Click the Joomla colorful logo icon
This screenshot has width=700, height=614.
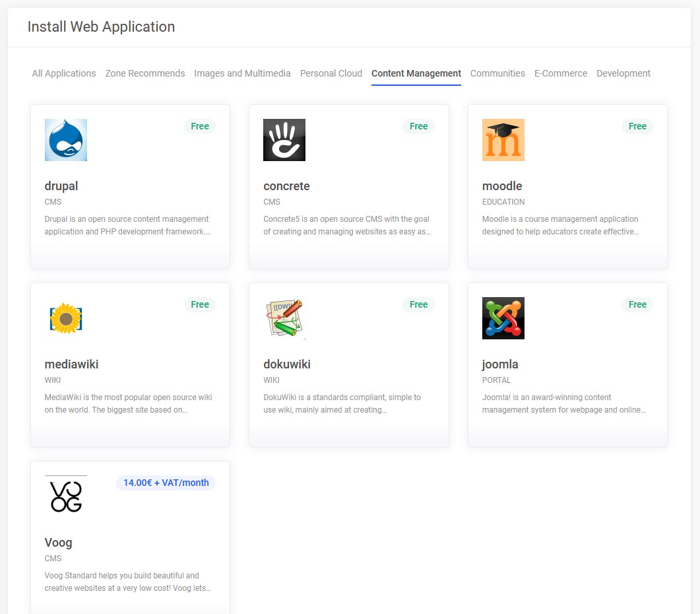(503, 318)
